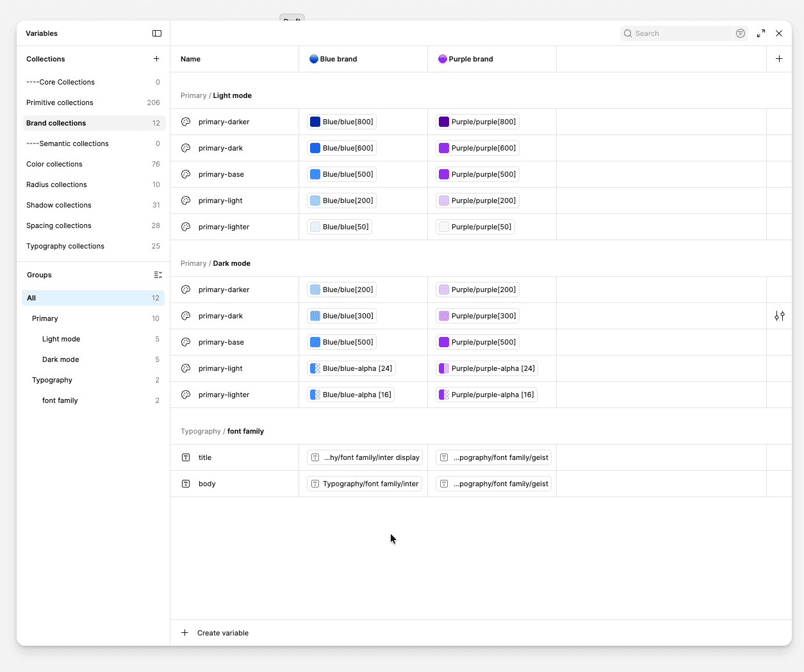Click Light mode primary-light variable name
Screen dimensions: 804x672
220,201
